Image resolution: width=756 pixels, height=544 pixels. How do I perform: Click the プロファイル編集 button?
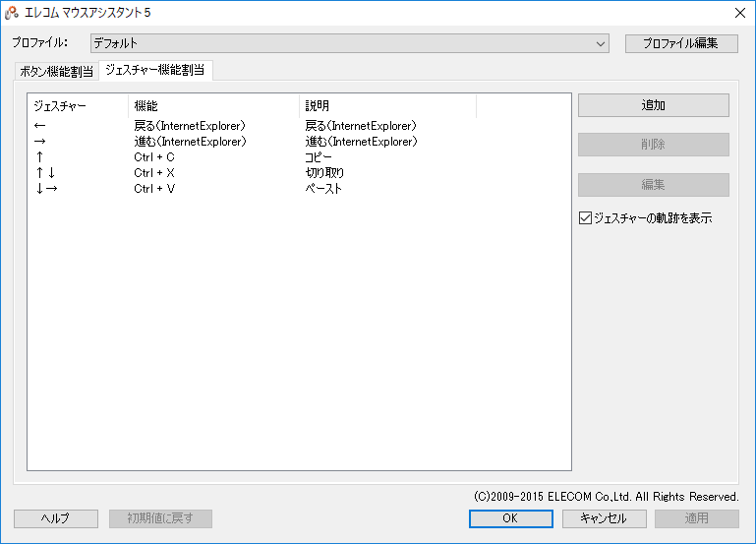coord(680,43)
